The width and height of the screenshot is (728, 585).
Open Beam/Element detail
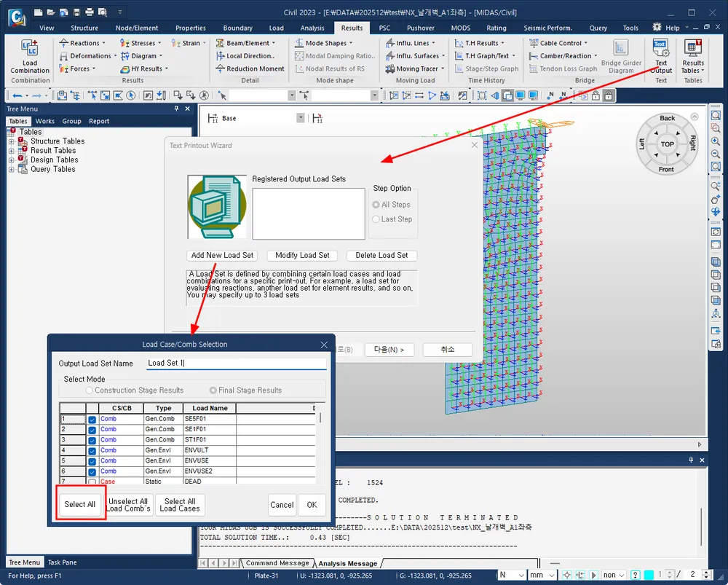click(245, 43)
